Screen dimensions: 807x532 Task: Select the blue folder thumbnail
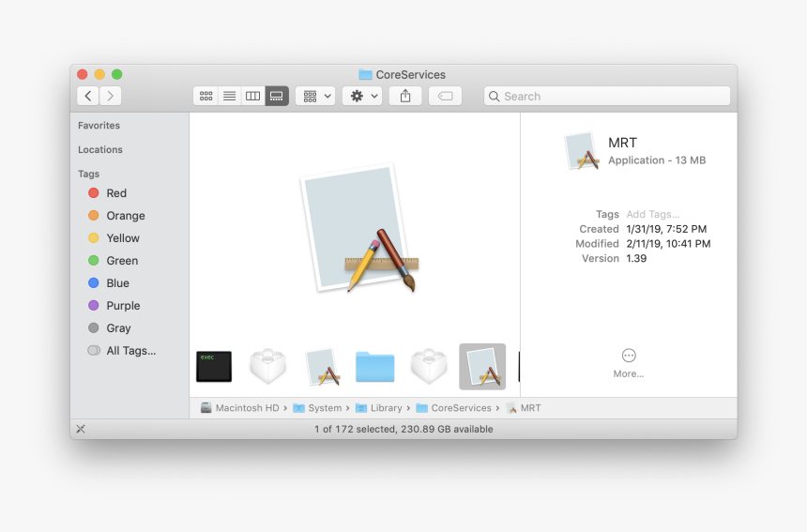pos(375,368)
